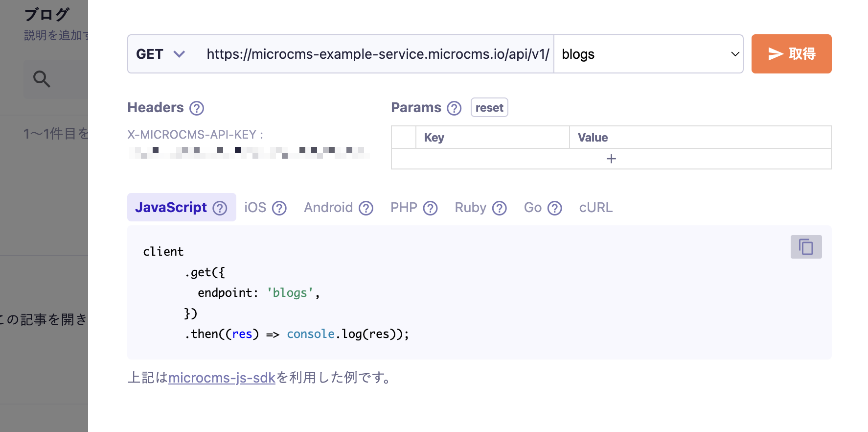Image resolution: width=868 pixels, height=432 pixels.
Task: Reset the request Params
Action: pyautogui.click(x=489, y=108)
